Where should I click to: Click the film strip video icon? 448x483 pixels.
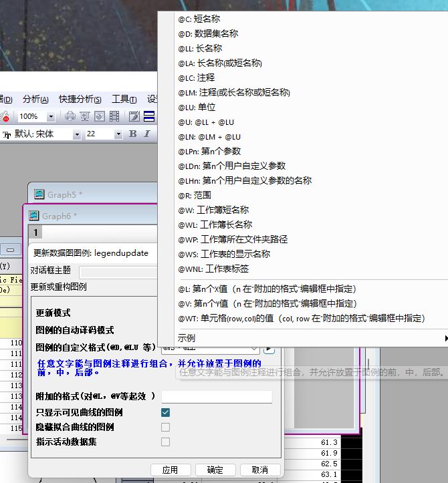point(114,116)
